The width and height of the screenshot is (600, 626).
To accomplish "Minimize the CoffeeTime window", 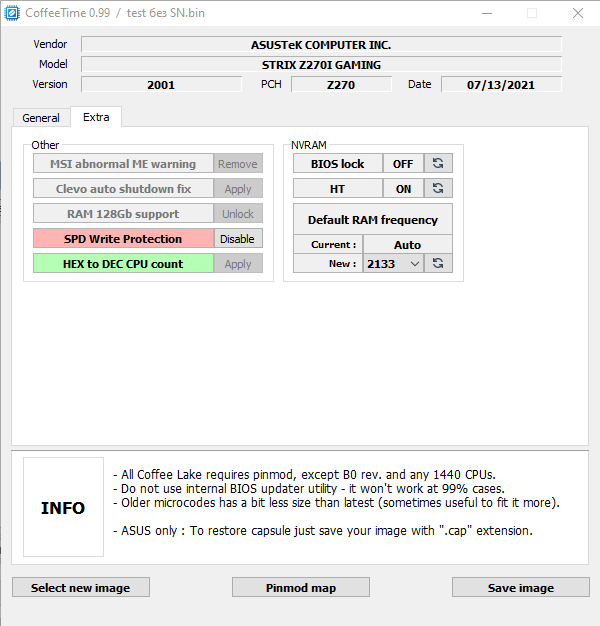I will click(x=487, y=13).
